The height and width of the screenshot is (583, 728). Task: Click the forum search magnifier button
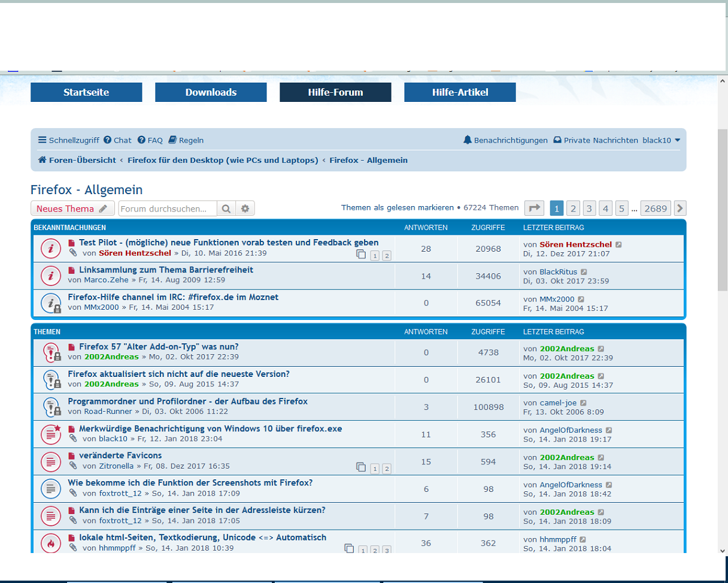point(226,209)
